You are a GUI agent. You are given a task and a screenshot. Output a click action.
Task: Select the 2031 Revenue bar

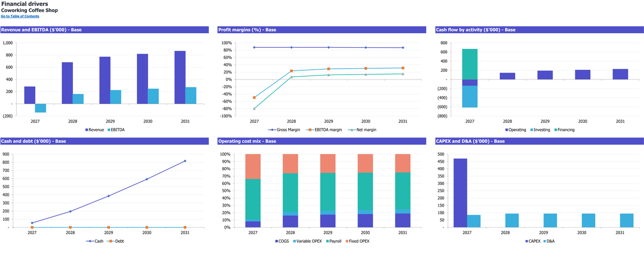(x=180, y=77)
